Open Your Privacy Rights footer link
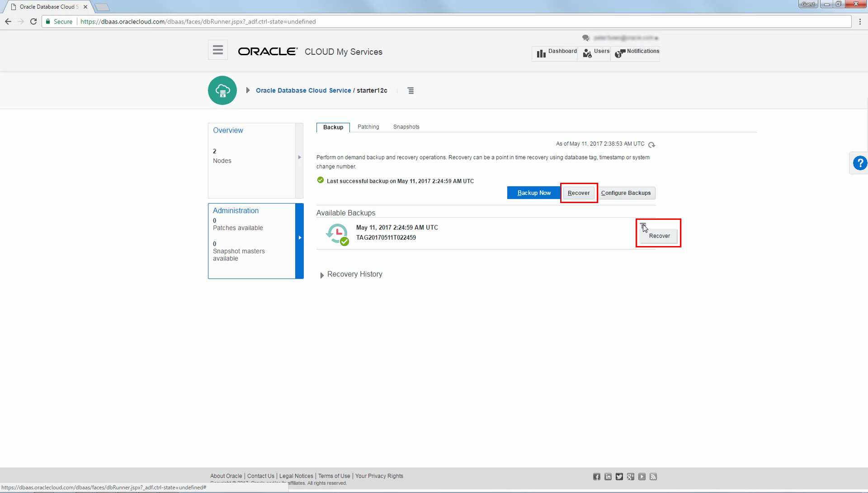Image resolution: width=868 pixels, height=493 pixels. pos(379,476)
